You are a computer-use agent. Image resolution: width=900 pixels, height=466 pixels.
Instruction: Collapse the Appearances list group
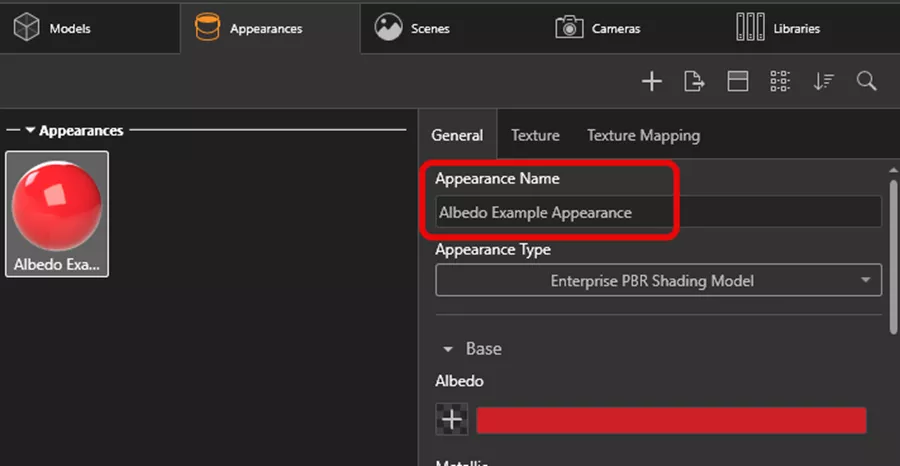point(31,131)
